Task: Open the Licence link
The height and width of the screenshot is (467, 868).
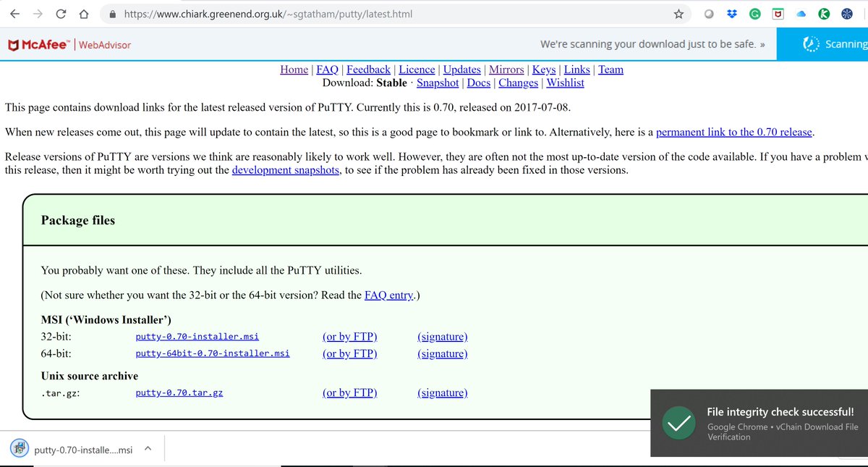Action: click(417, 70)
